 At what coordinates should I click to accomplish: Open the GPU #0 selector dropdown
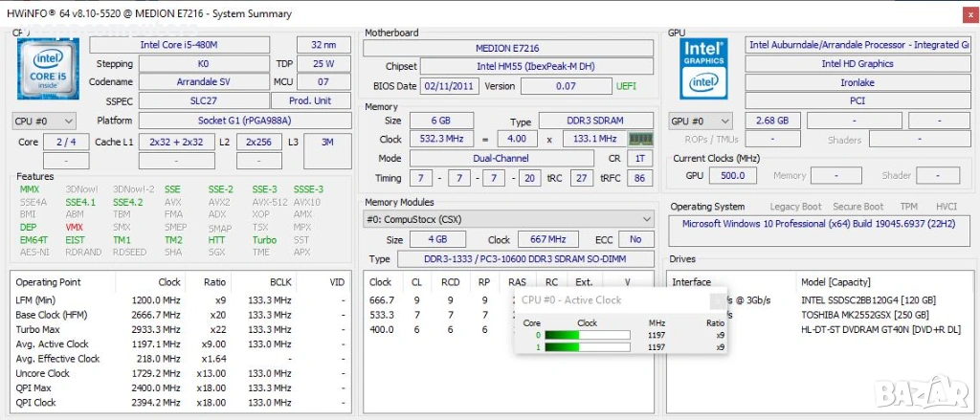pos(701,122)
